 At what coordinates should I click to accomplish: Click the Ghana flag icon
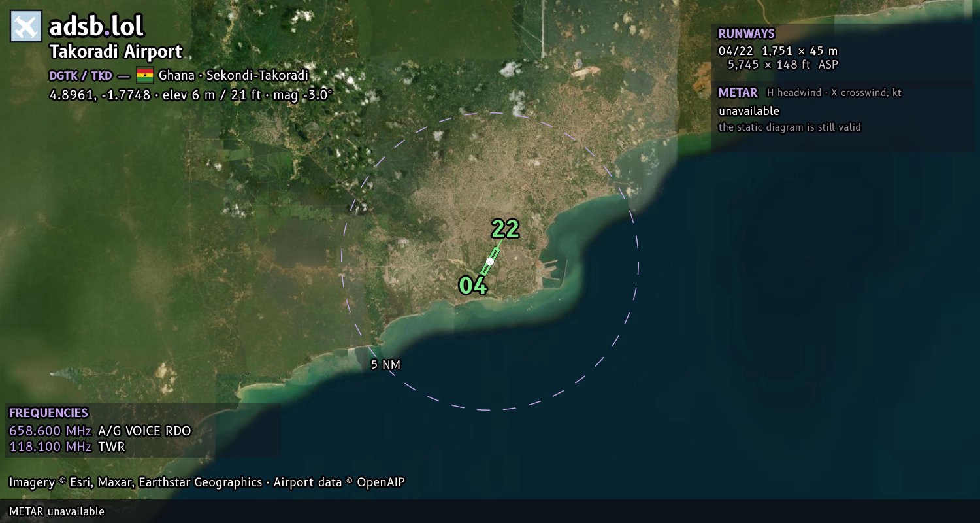[x=144, y=75]
